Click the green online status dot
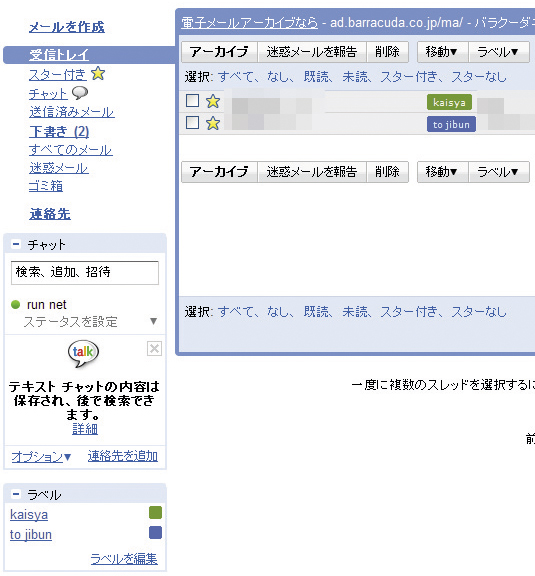 point(15,305)
